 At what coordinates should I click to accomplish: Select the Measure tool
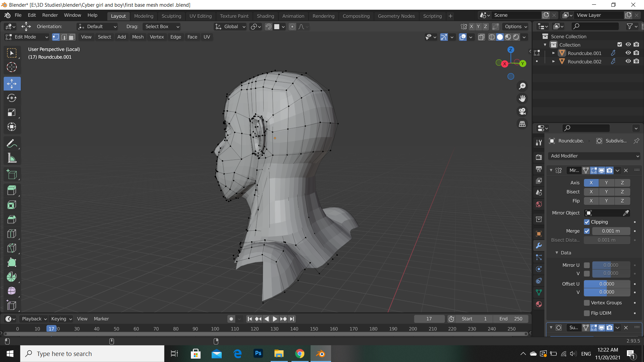click(x=12, y=158)
